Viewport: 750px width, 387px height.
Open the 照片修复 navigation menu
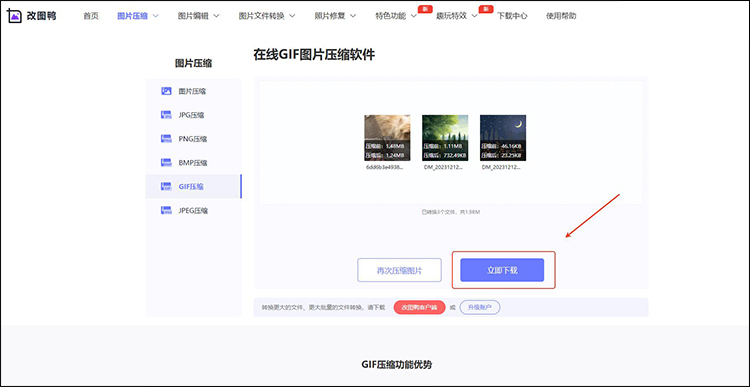click(x=330, y=16)
